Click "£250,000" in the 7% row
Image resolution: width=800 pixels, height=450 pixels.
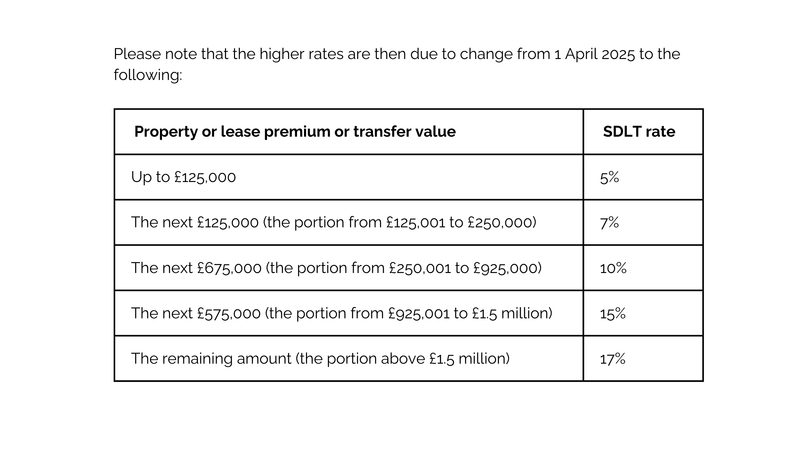[502, 222]
